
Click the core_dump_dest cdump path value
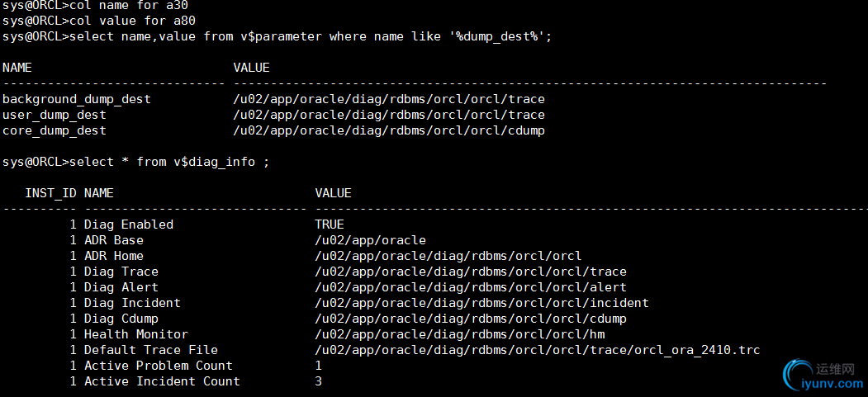coord(389,130)
